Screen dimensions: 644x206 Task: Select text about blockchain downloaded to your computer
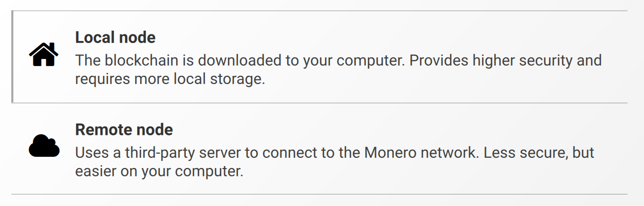[240, 60]
